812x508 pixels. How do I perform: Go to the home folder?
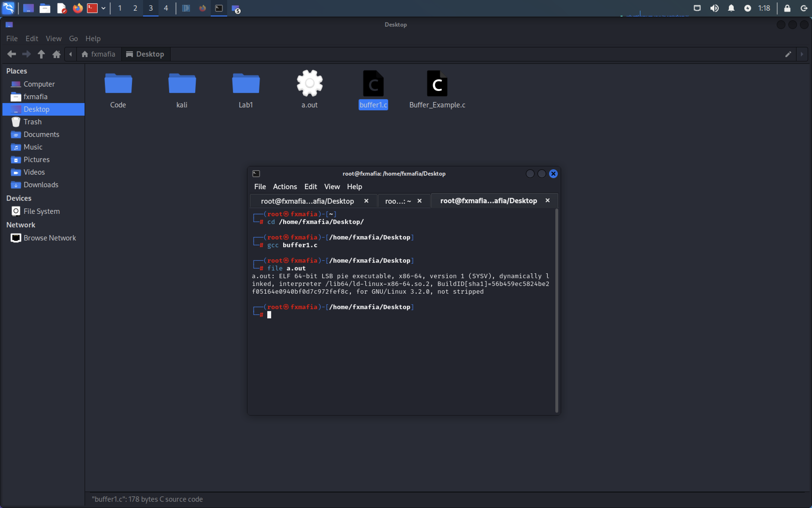click(56, 54)
